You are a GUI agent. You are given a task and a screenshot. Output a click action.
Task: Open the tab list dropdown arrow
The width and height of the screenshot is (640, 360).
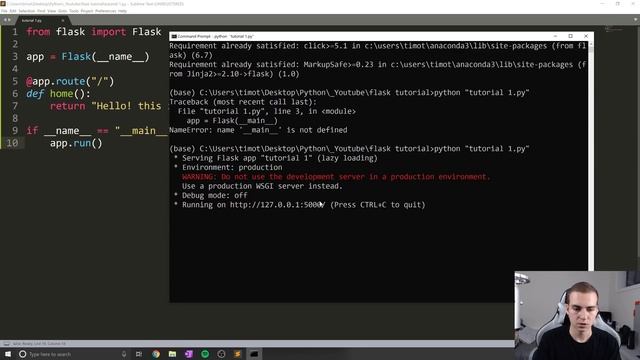[x=636, y=20]
